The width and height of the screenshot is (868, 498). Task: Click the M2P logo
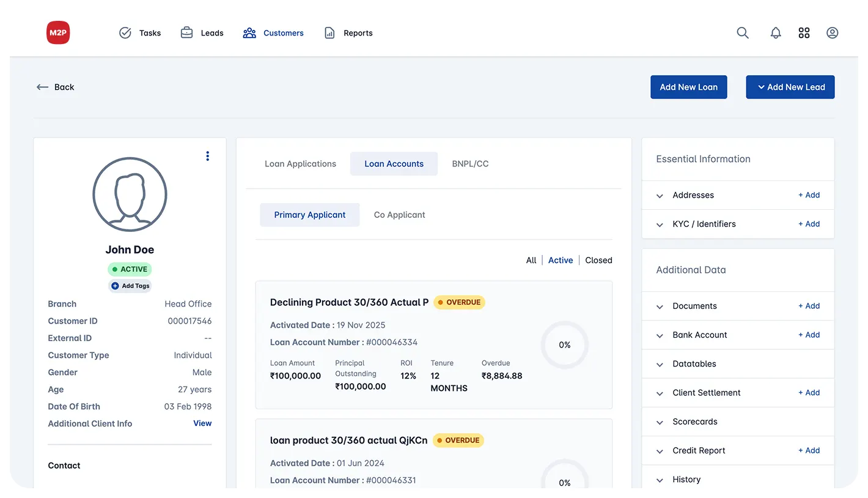pyautogui.click(x=58, y=32)
